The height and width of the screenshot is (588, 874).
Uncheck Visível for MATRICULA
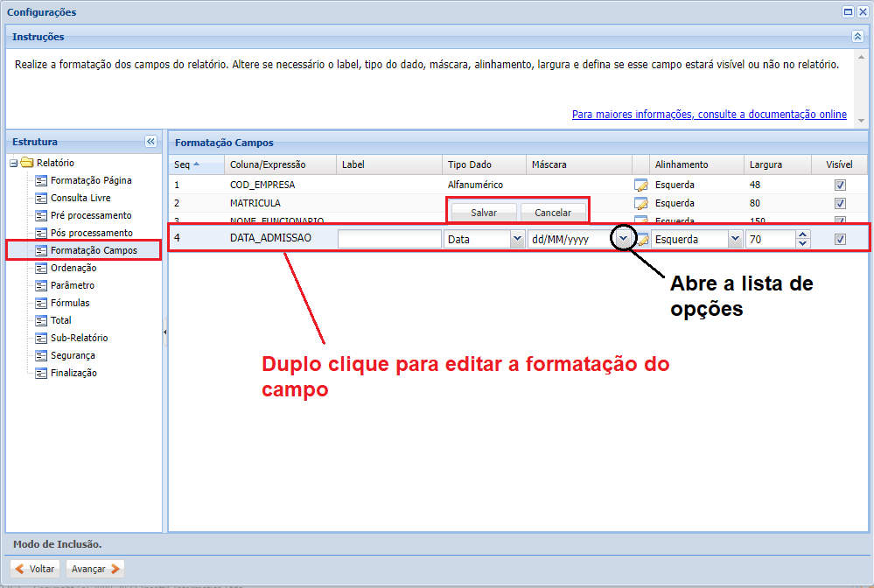(840, 202)
